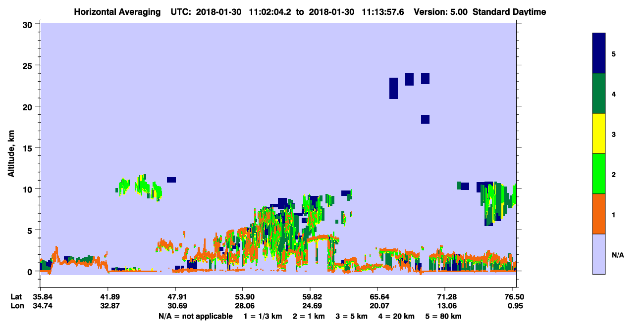644x330 pixels.
Task: Click the longitude value "32.87"
Action: 107,306
